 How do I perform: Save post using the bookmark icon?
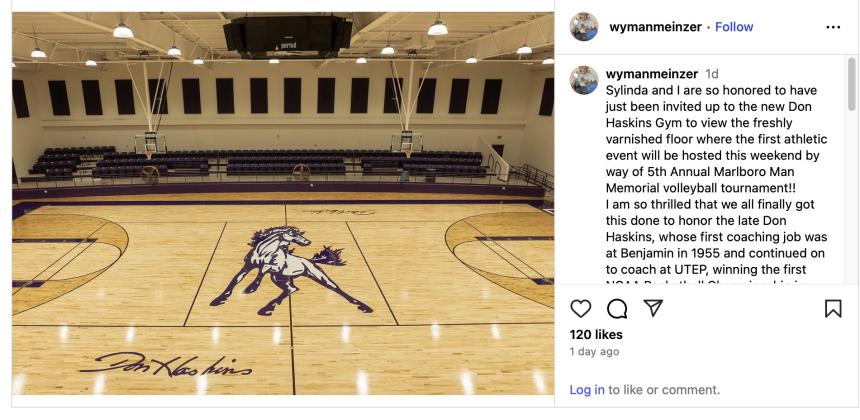pos(833,309)
